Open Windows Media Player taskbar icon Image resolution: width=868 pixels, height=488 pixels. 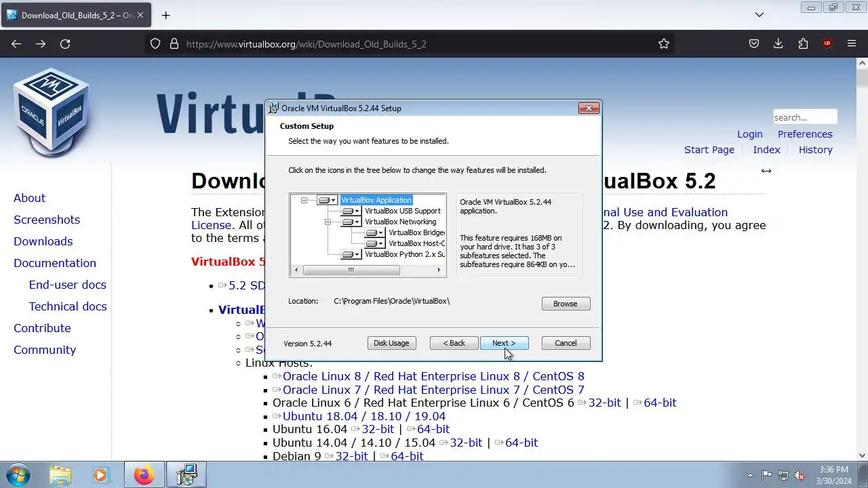[101, 475]
